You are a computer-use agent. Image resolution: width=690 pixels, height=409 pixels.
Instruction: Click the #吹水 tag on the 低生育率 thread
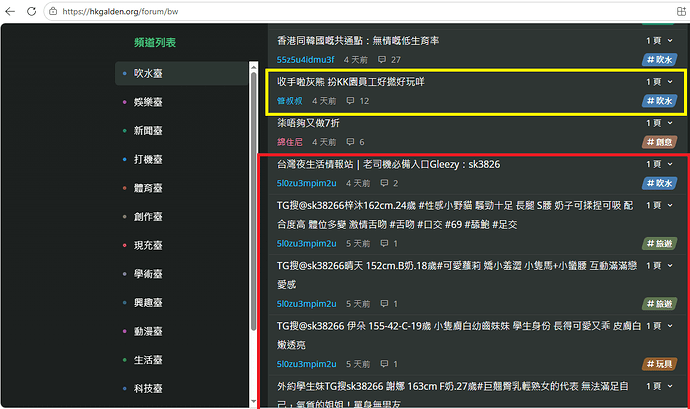659,59
